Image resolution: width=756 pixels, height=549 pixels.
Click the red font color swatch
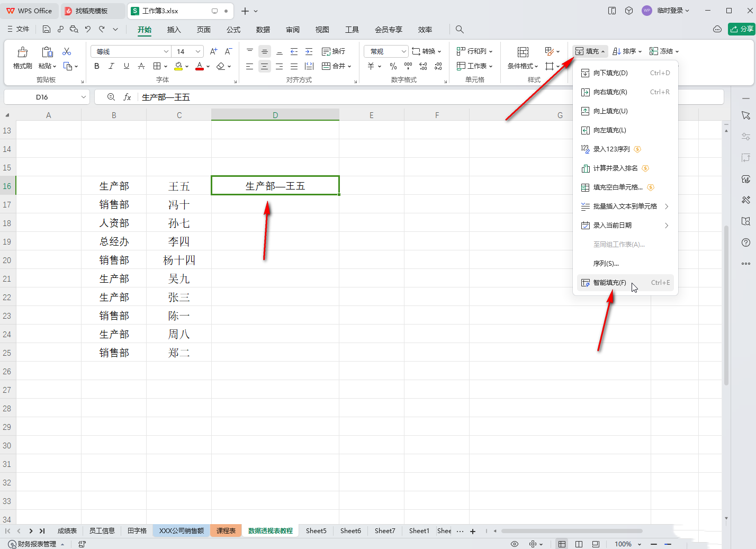click(x=199, y=69)
